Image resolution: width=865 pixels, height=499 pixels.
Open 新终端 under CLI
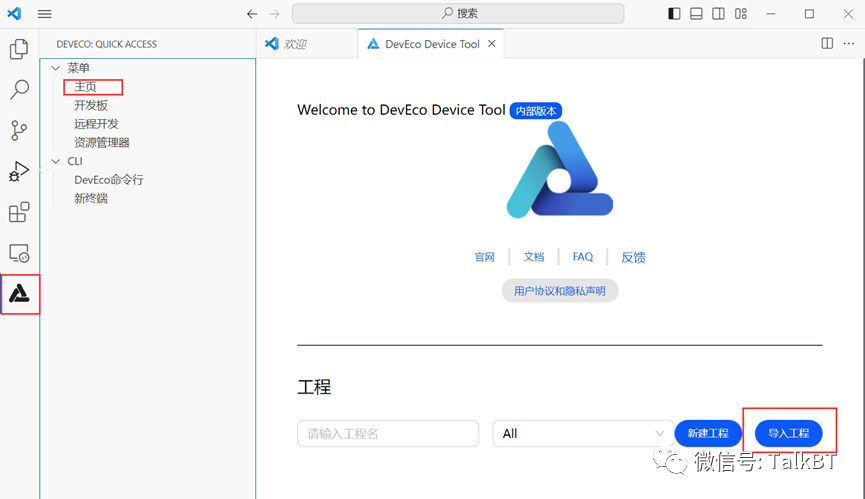pyautogui.click(x=91, y=198)
